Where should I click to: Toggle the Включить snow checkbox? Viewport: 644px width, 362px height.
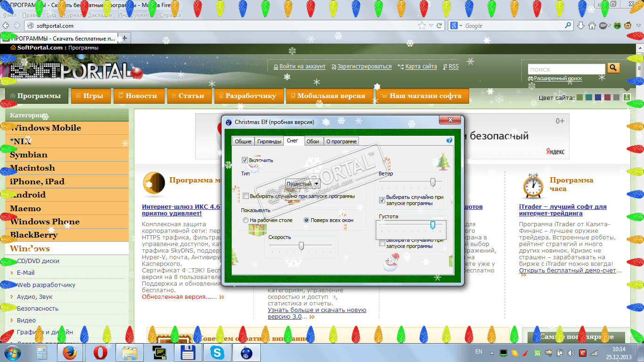[245, 160]
